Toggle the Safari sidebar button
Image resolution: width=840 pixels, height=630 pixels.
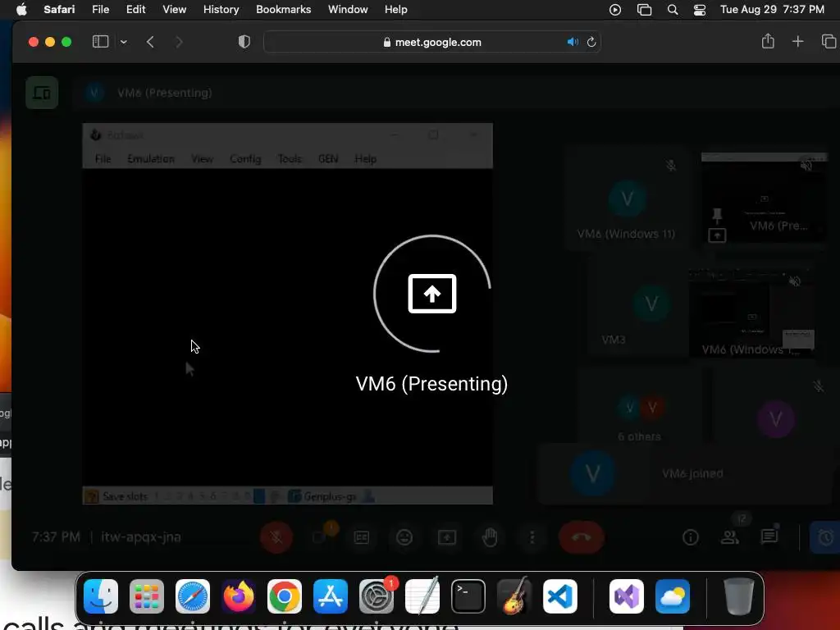[100, 42]
